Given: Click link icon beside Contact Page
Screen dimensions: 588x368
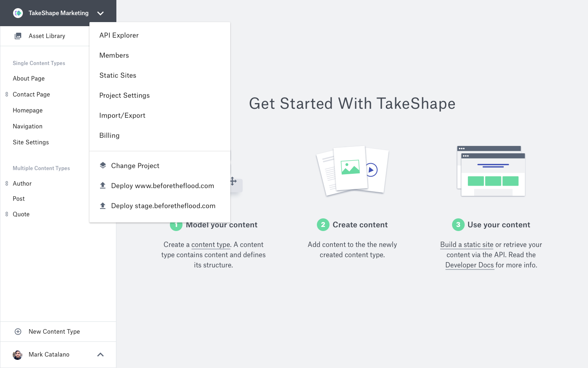Looking at the screenshot, I should [7, 94].
